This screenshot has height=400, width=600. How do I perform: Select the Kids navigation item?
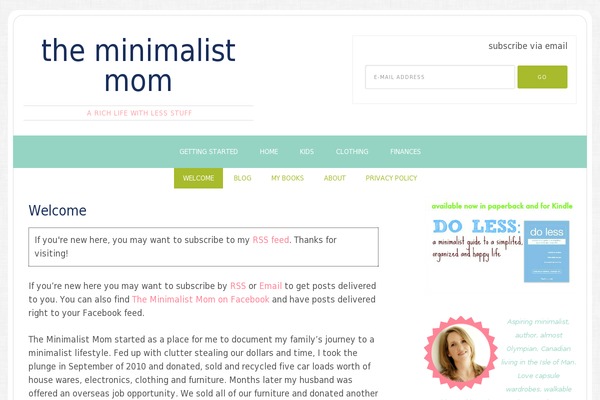tap(307, 152)
